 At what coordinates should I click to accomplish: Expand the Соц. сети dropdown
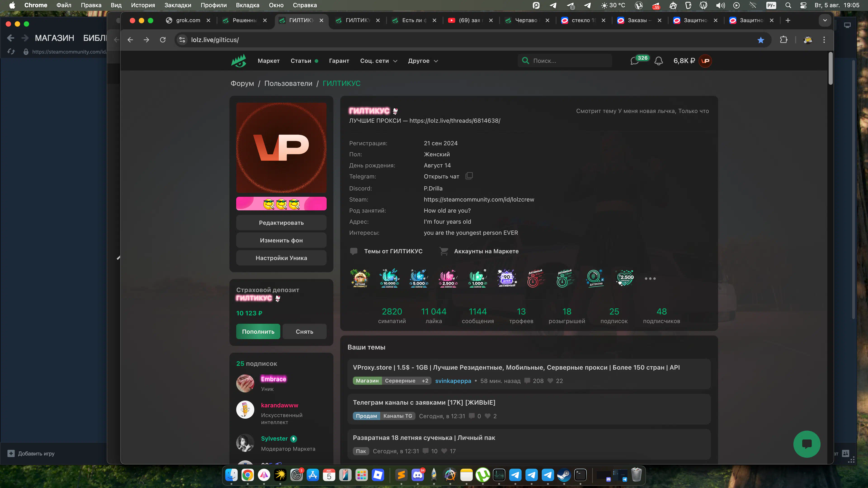pos(379,61)
